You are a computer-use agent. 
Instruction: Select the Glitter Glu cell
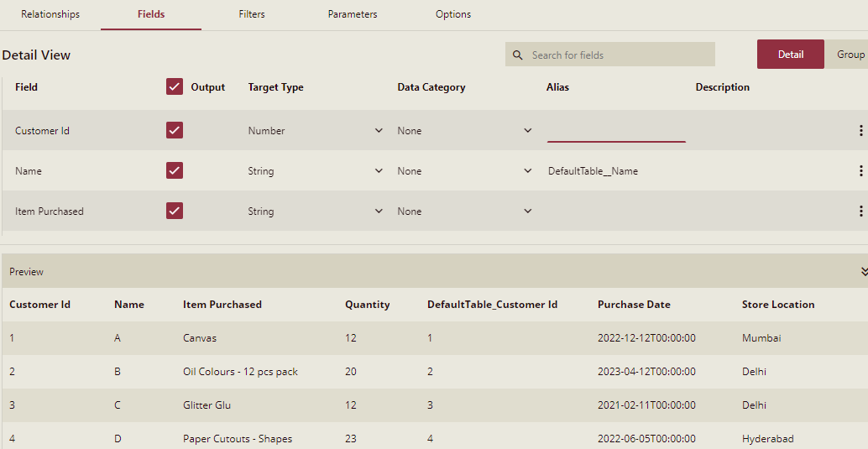point(207,405)
